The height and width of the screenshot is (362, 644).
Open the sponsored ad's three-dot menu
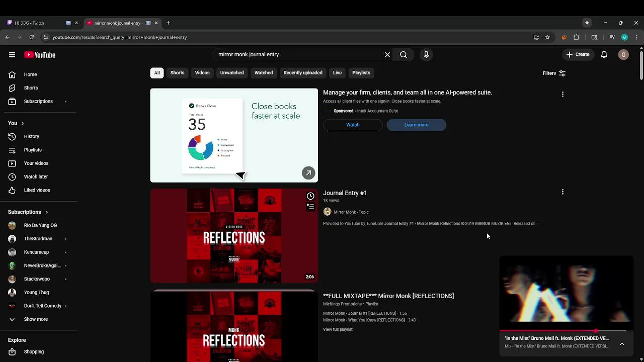[x=562, y=94]
